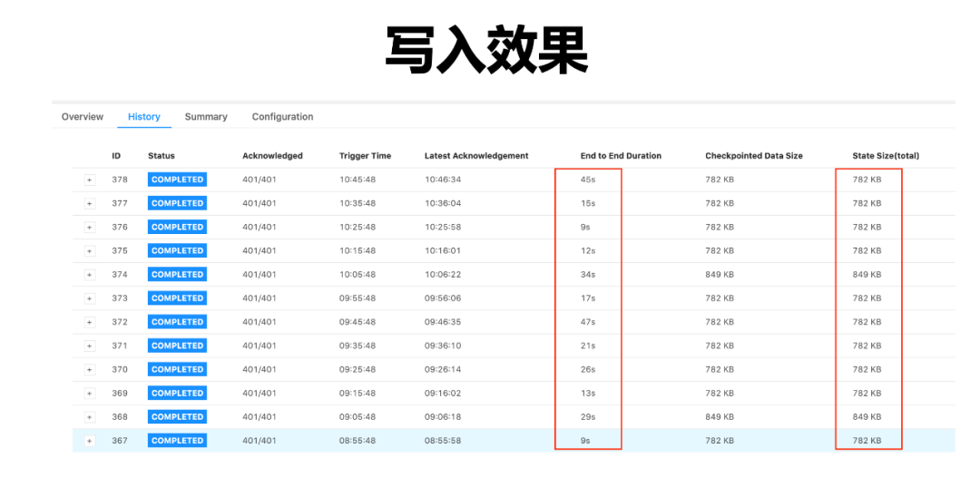Select the 29s duration value
This screenshot has height=497, width=980.
(587, 417)
